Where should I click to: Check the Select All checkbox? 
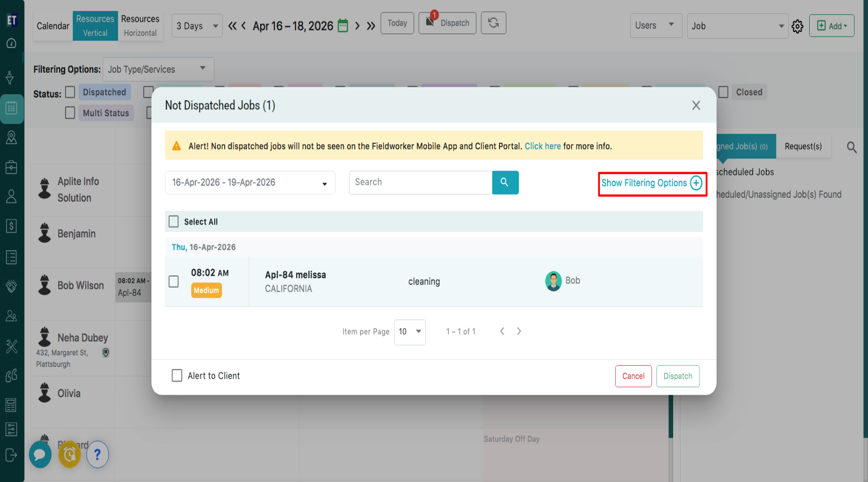click(174, 222)
